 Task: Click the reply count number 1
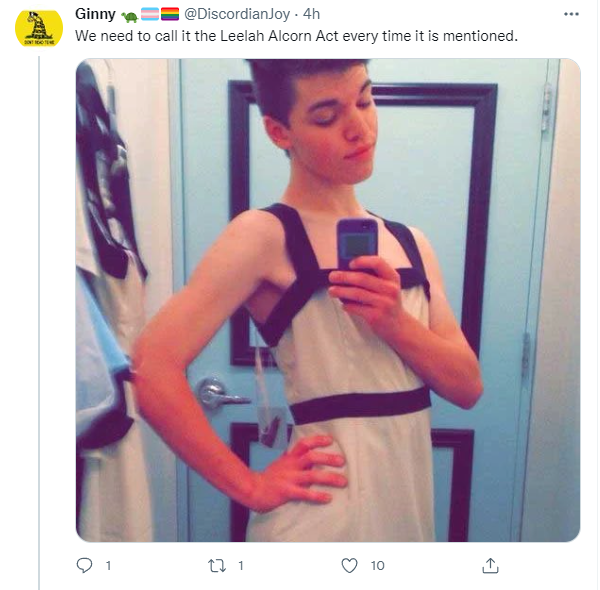point(108,566)
